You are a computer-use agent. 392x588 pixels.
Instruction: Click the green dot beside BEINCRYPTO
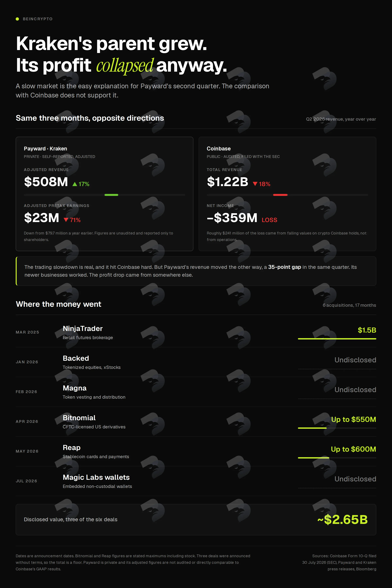pyautogui.click(x=17, y=19)
